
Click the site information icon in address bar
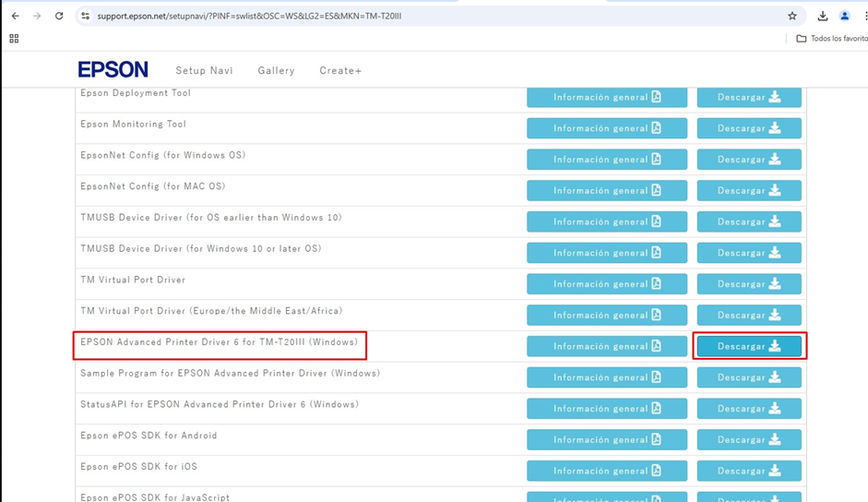[x=85, y=16]
